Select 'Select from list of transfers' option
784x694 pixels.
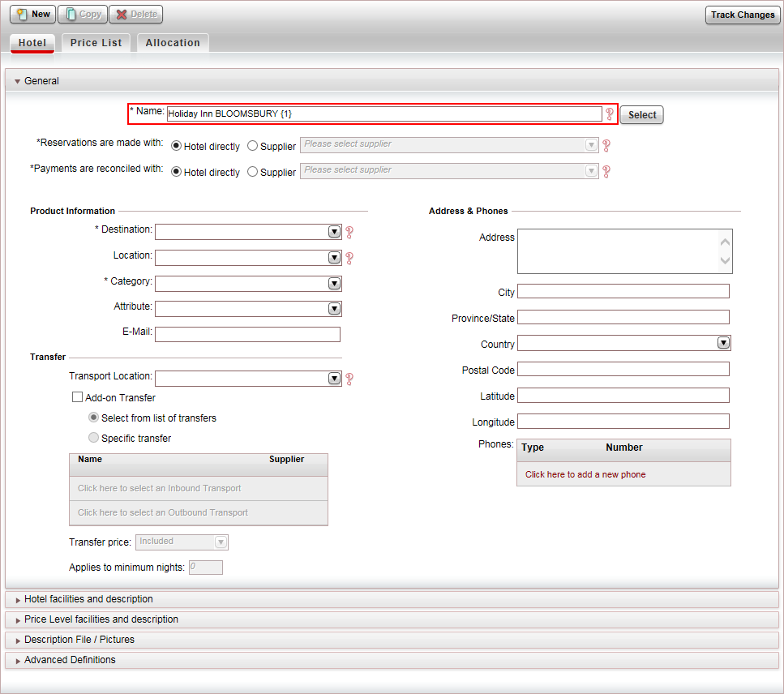coord(93,417)
